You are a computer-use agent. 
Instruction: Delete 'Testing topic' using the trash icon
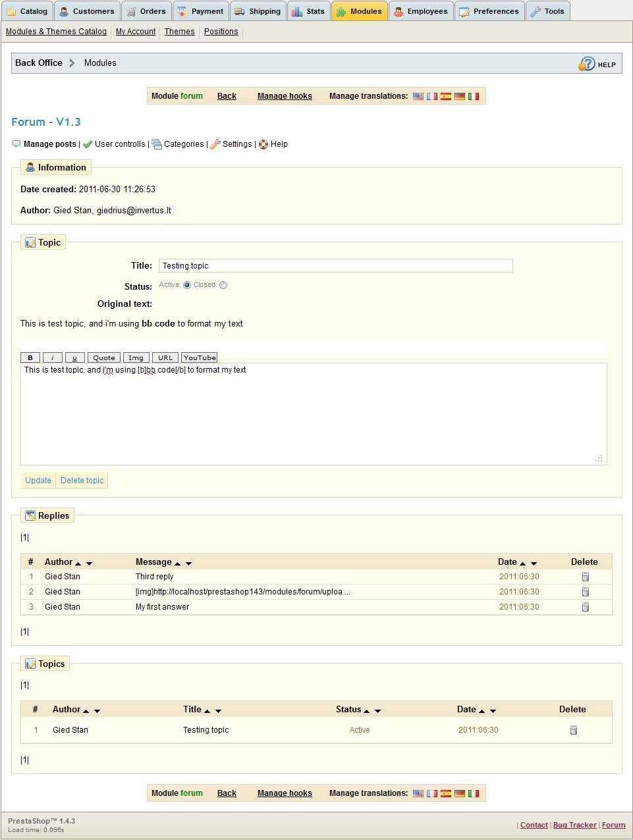[x=573, y=730]
